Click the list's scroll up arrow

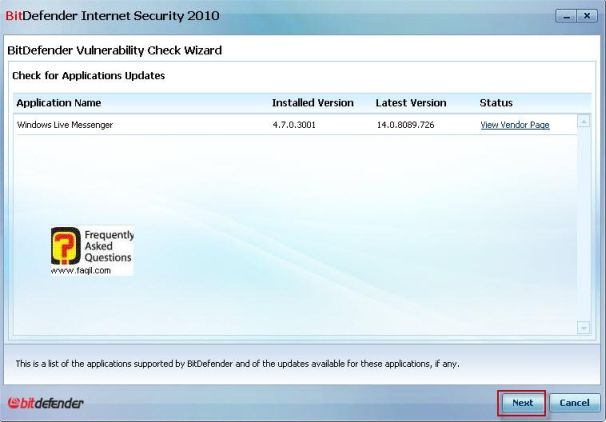tap(584, 121)
